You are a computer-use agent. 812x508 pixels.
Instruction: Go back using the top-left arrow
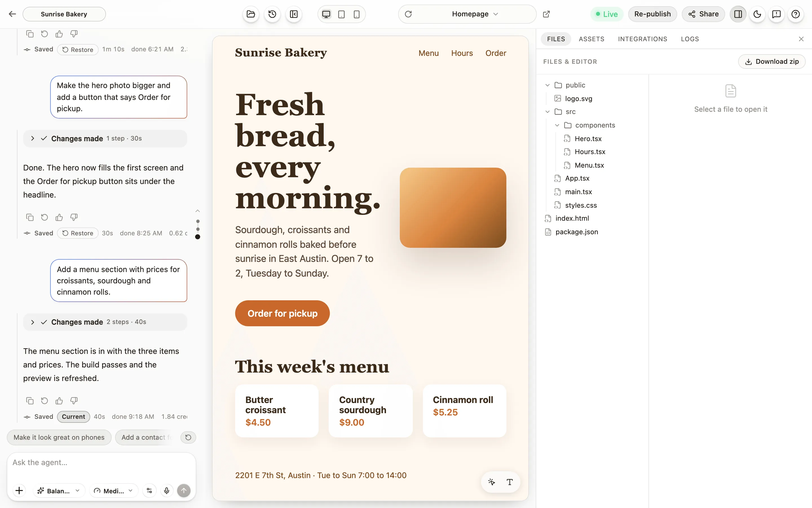click(x=12, y=14)
